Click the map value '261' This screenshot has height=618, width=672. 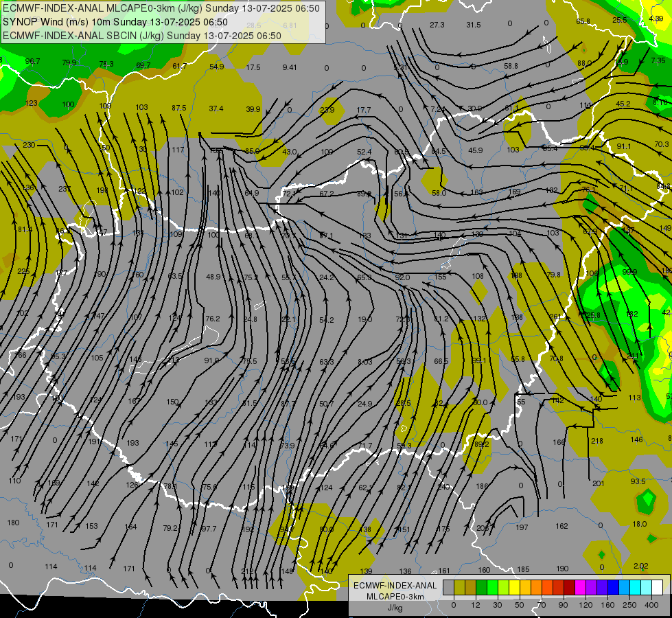point(555,317)
